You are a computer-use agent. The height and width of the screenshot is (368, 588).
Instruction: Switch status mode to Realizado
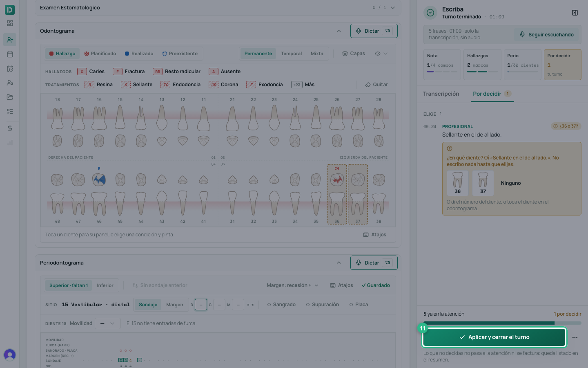pyautogui.click(x=139, y=54)
